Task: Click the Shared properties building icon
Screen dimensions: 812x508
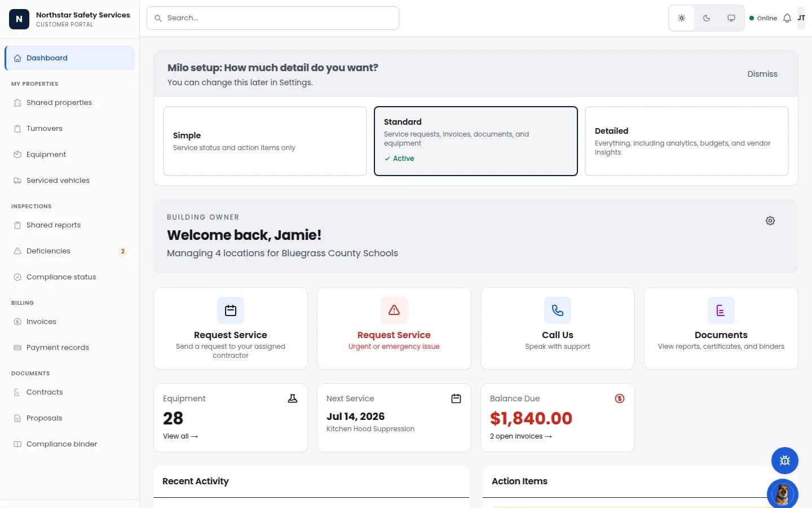Action: (x=17, y=103)
